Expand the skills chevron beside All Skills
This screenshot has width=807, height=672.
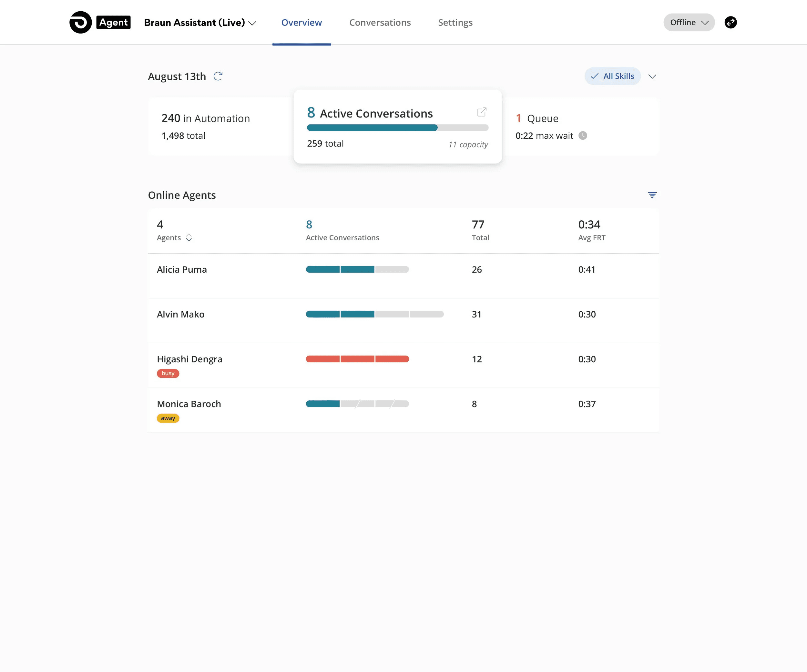coord(652,76)
